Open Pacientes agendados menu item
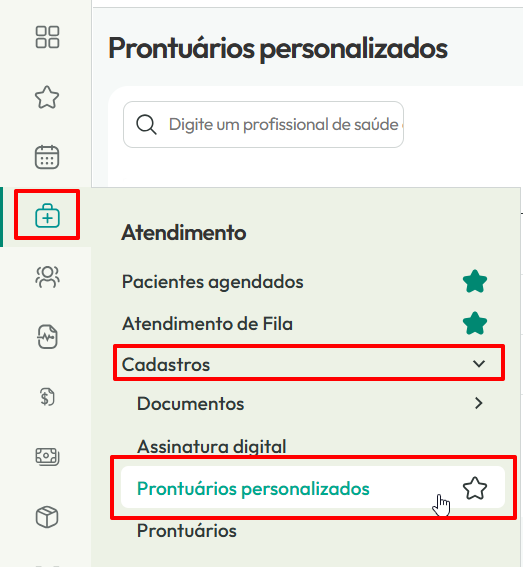This screenshot has width=523, height=567. [213, 282]
